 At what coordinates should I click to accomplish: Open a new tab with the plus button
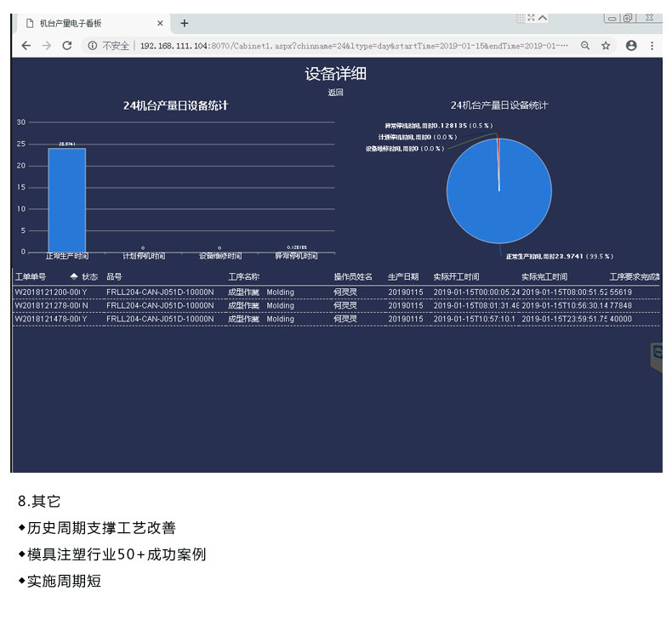coord(185,23)
